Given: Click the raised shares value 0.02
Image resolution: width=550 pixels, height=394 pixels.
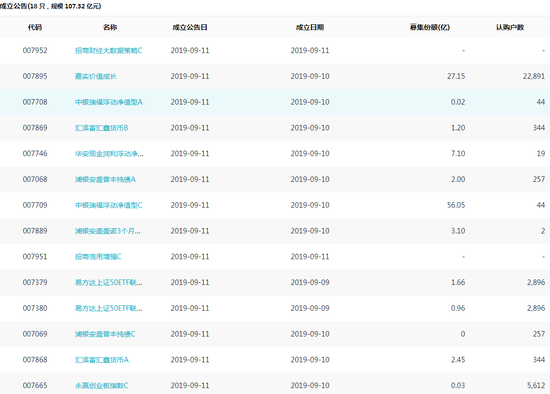Looking at the screenshot, I should click(x=458, y=102).
